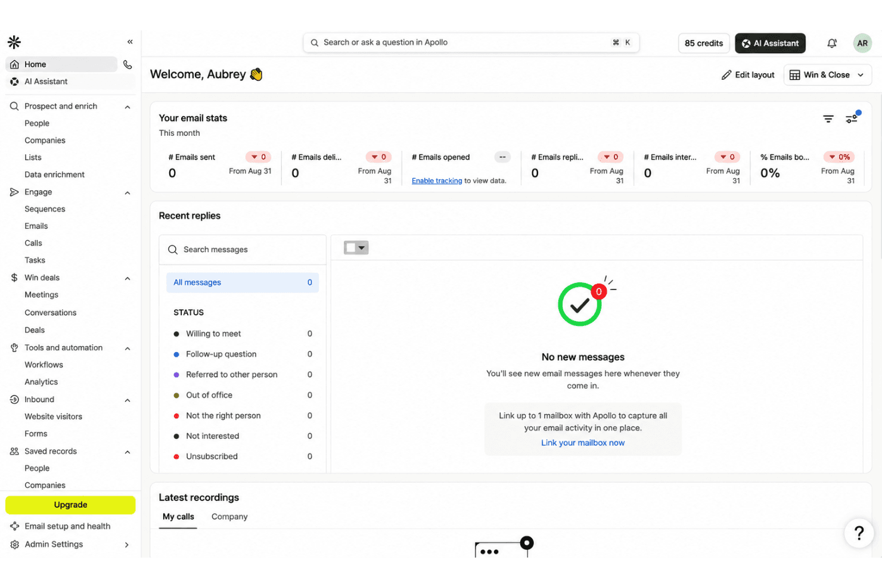
Task: Open the AR user avatar menu
Action: [x=862, y=43]
